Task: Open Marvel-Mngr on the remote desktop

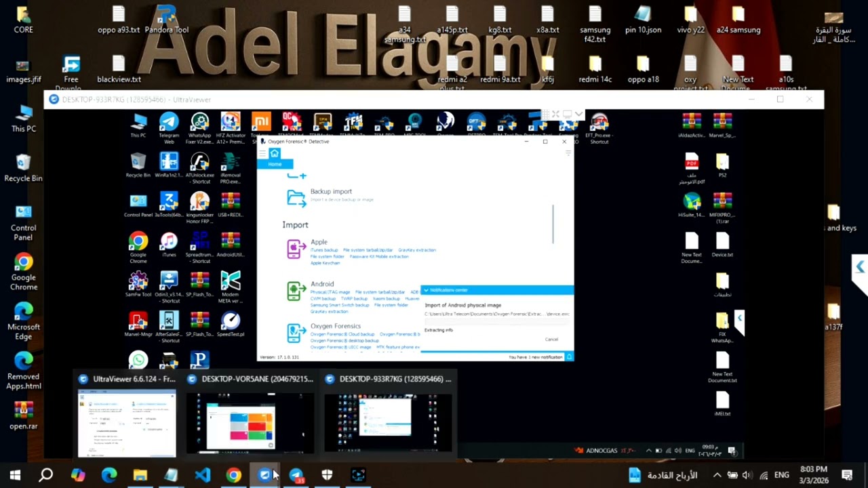Action: pos(138,325)
